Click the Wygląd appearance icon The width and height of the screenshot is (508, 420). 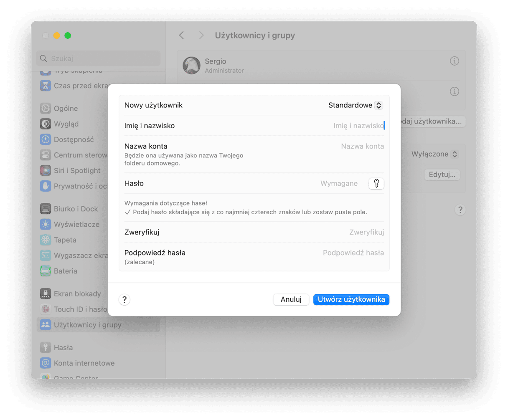pyautogui.click(x=46, y=124)
